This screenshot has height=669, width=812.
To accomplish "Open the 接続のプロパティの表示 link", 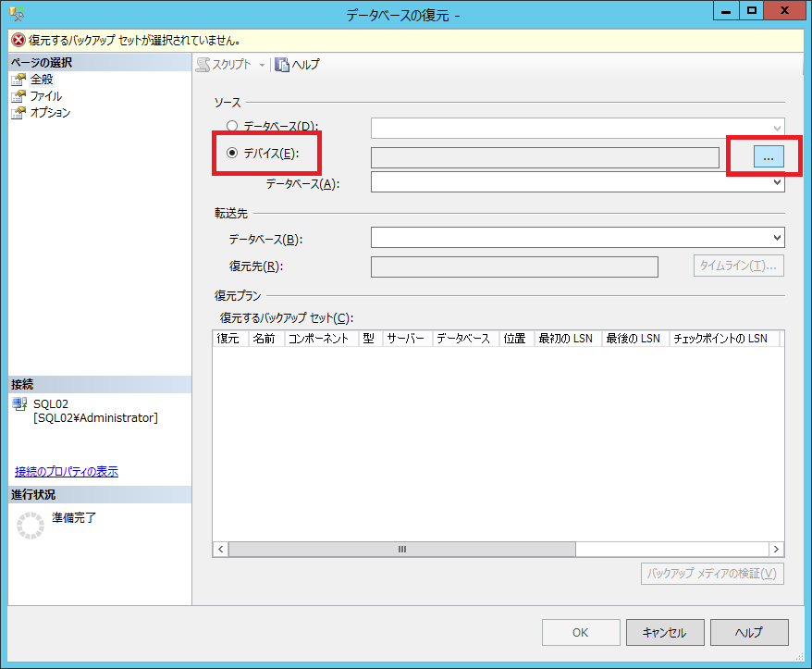I will [x=67, y=472].
